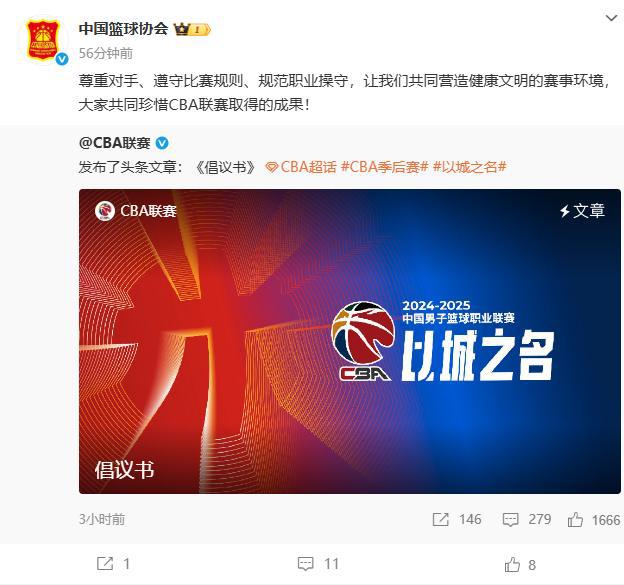This screenshot has width=624, height=585.
Task: Like the original CBA联赛 post (1666)
Action: tap(594, 520)
